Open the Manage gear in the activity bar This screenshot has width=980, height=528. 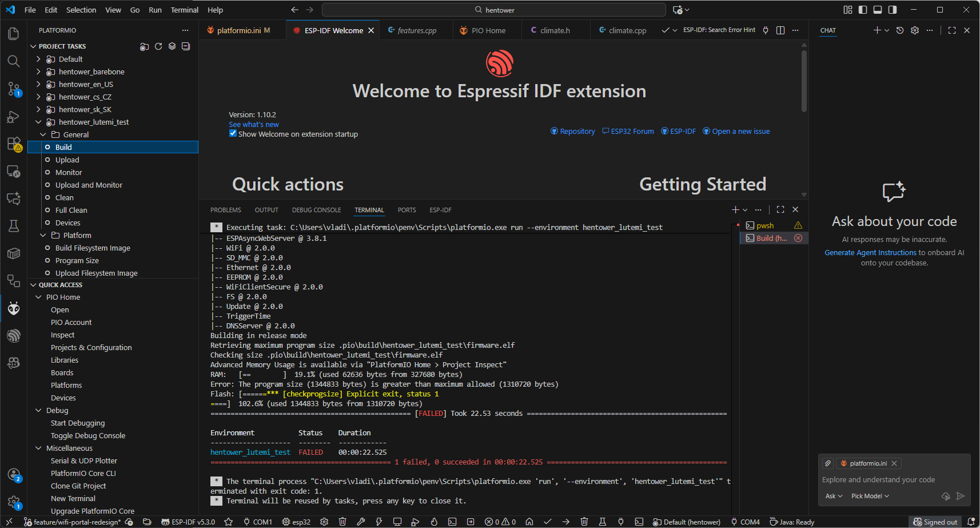[14, 502]
